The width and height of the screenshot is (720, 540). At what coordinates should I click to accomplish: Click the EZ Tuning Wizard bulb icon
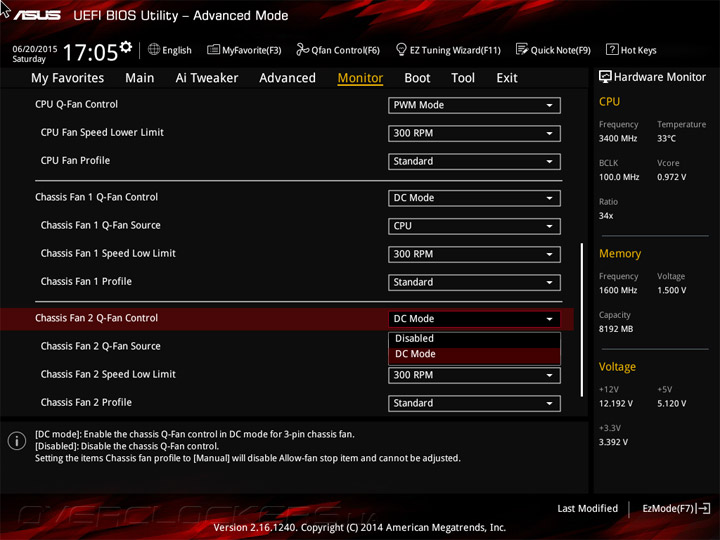(x=401, y=49)
